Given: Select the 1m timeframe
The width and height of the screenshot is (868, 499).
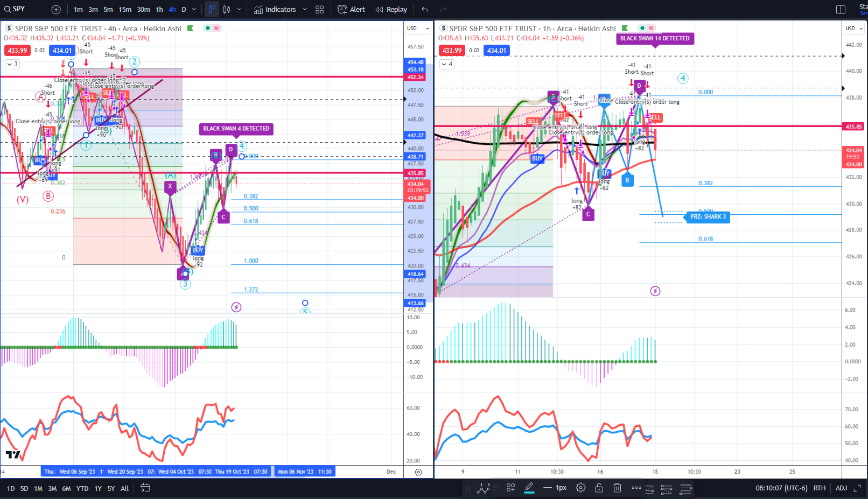Looking at the screenshot, I should tap(78, 10).
